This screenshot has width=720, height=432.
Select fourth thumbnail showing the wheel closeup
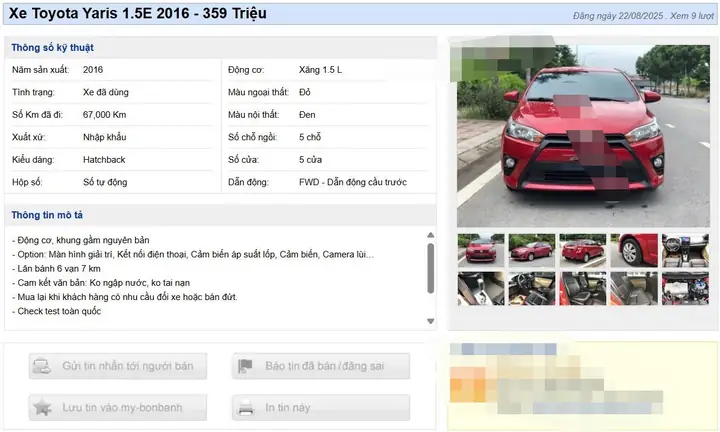[634, 250]
